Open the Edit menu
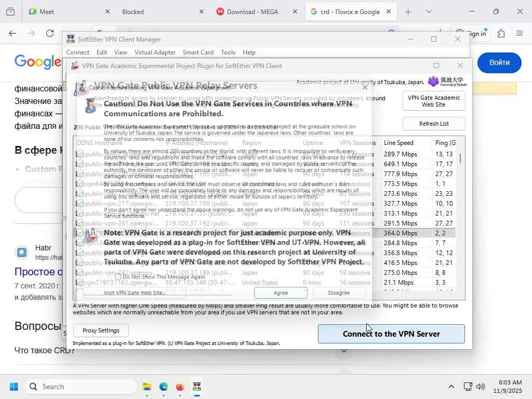The height and width of the screenshot is (399, 532). pos(101,52)
